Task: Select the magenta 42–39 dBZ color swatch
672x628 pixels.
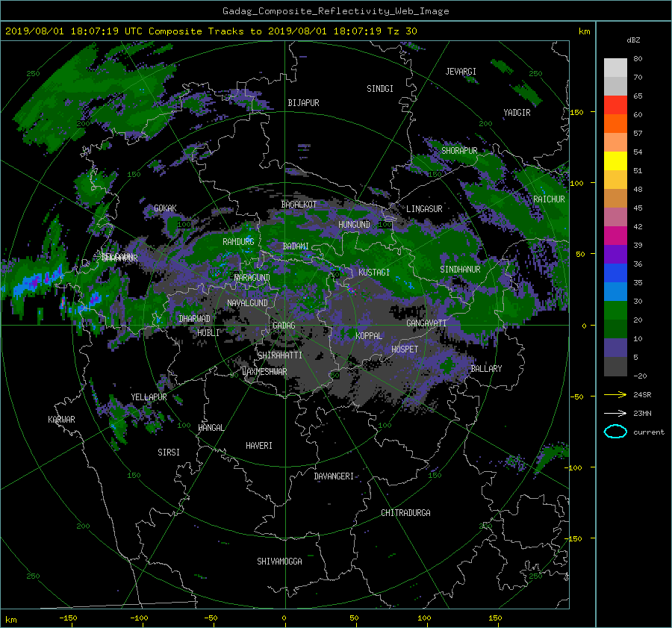Action: [x=615, y=236]
